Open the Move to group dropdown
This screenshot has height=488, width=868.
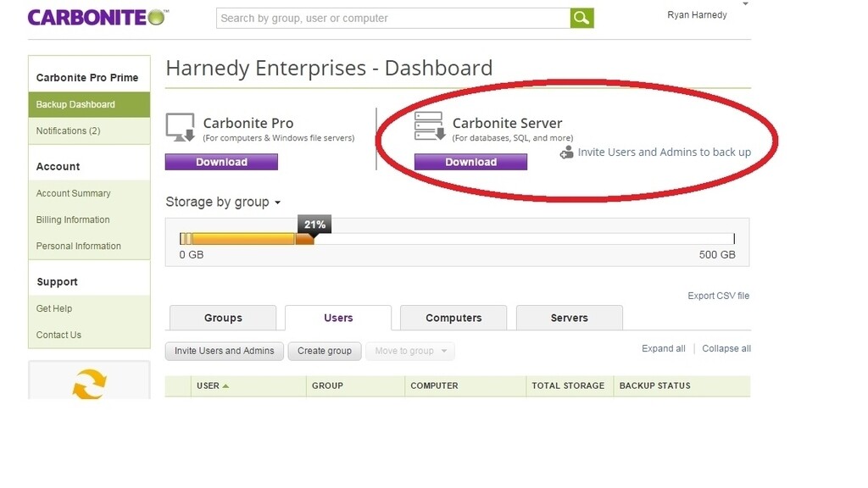pyautogui.click(x=410, y=351)
